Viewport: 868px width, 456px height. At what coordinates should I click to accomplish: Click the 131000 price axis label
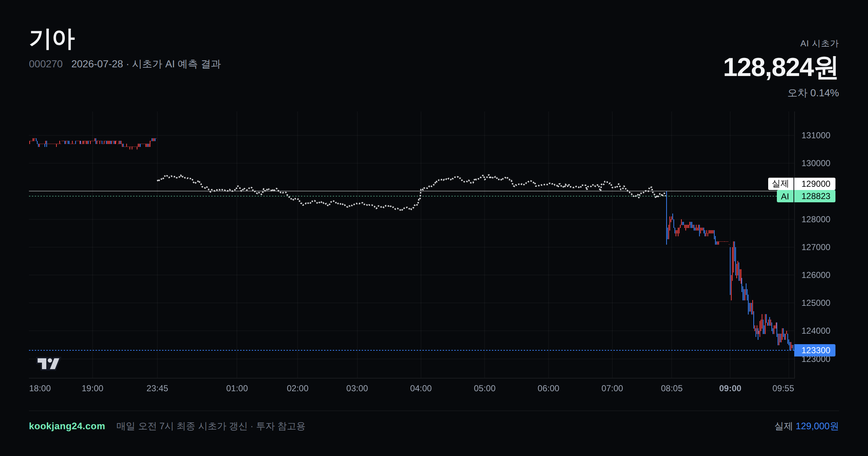pyautogui.click(x=816, y=135)
